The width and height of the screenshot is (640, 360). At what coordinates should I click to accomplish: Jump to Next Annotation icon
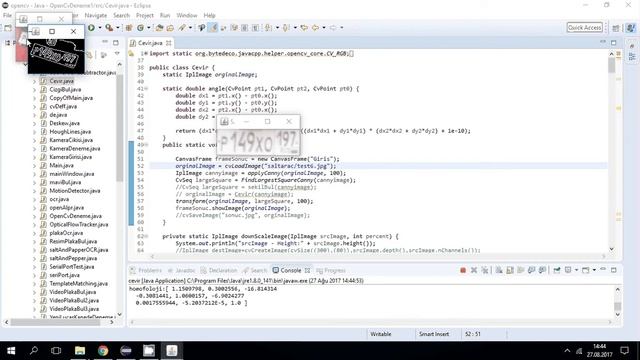pos(268,28)
